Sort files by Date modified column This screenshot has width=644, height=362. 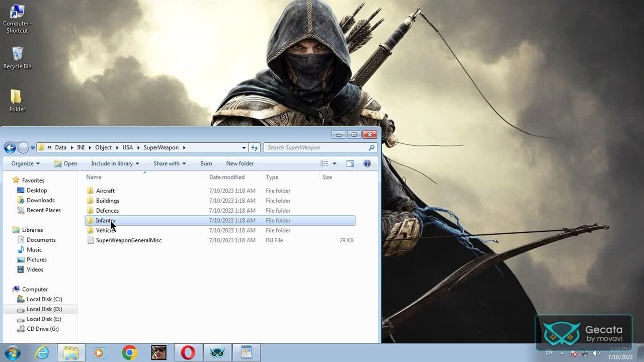click(x=227, y=177)
